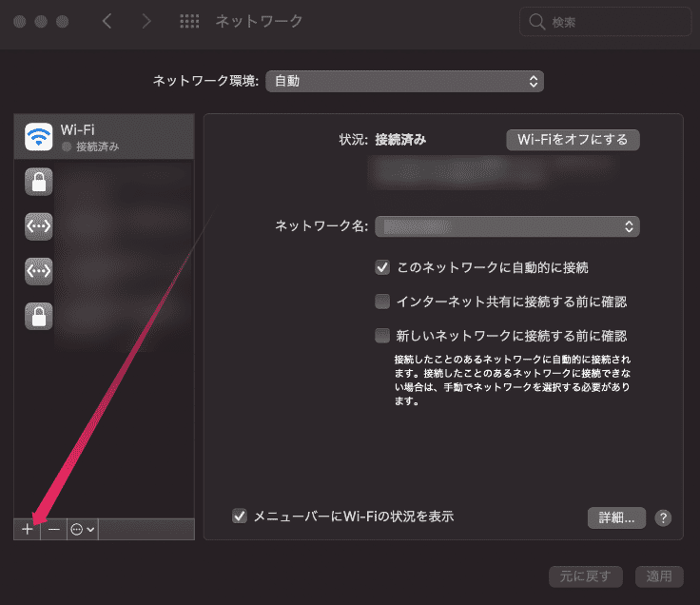Viewport: 700px width, 605px height.
Task: Select the last lock icon service
Action: [39, 316]
